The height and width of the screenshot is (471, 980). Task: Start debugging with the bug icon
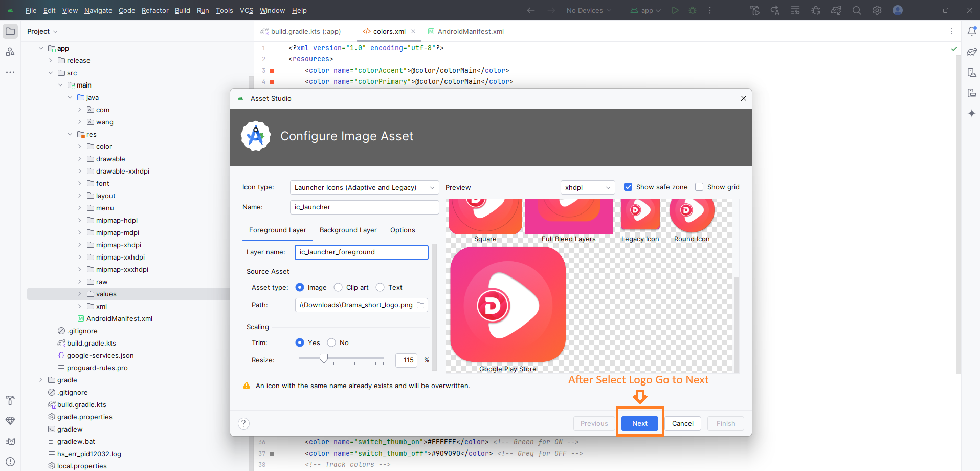(693, 10)
